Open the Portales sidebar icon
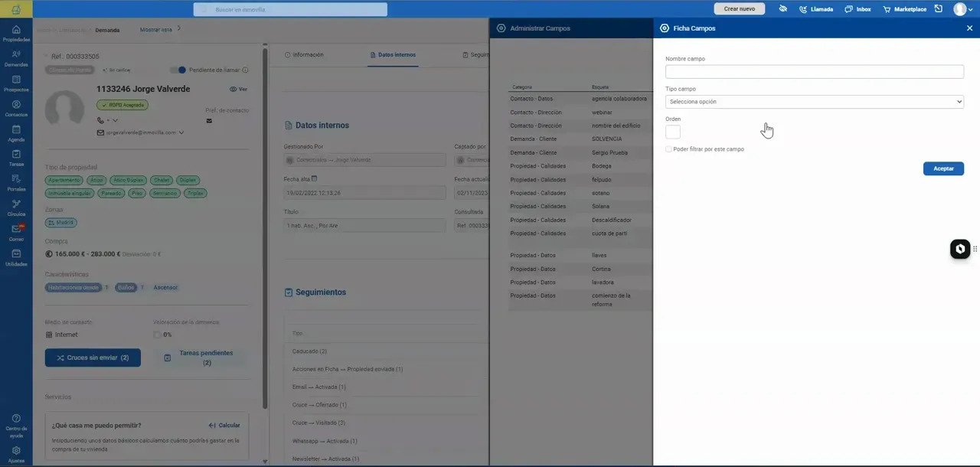Image resolution: width=980 pixels, height=467 pixels. [16, 183]
